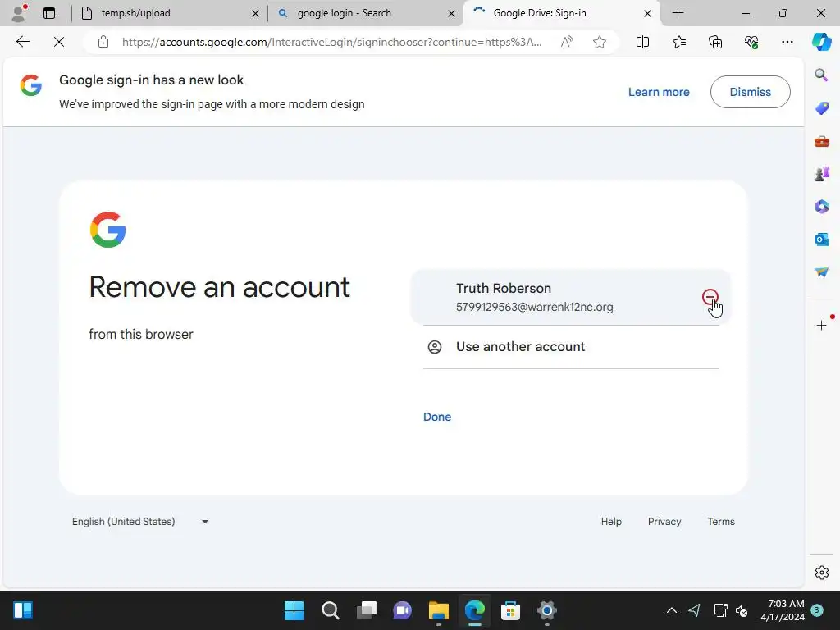The image size is (840, 630).
Task: Open File Explorer from taskbar
Action: click(438, 610)
